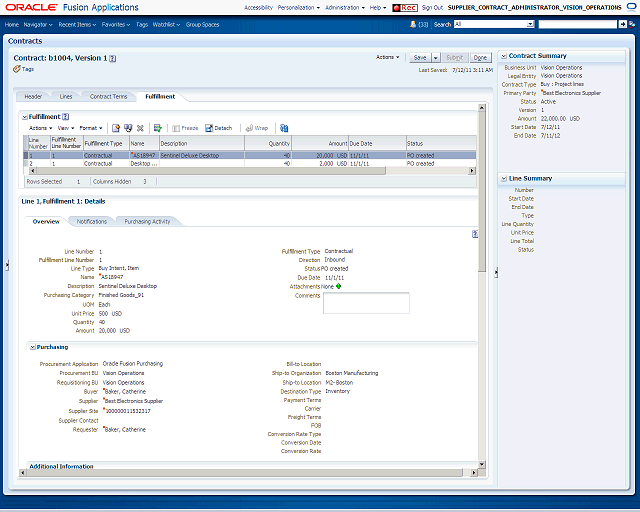Viewport: 640px width, 512px height.
Task: Detach the Fulfillment table
Action: click(x=218, y=128)
